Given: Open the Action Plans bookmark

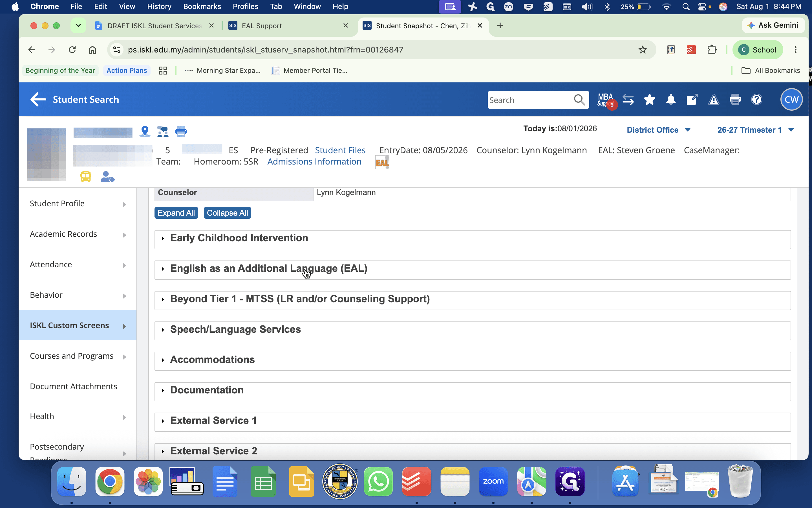Looking at the screenshot, I should 127,71.
